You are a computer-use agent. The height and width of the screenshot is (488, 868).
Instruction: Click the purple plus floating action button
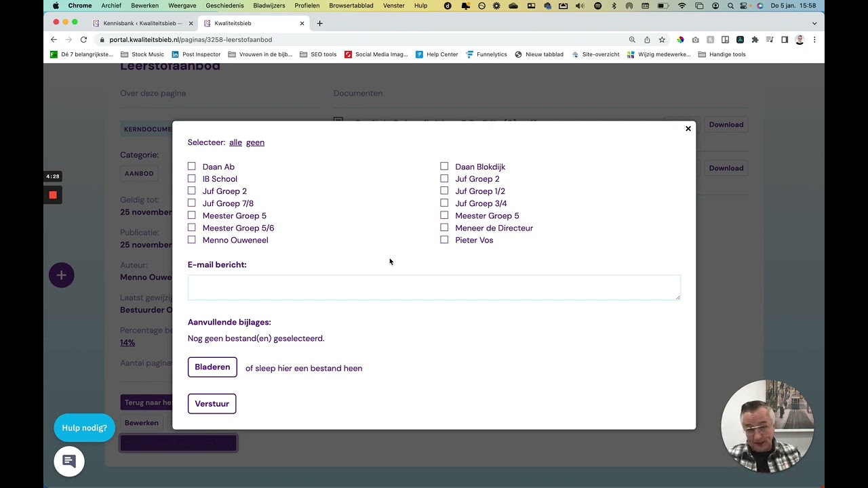[61, 275]
